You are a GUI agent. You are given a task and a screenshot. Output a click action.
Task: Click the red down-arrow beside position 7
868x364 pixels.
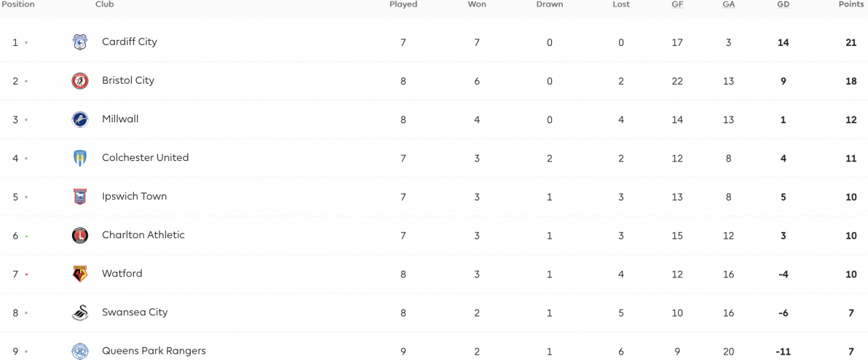coord(26,274)
